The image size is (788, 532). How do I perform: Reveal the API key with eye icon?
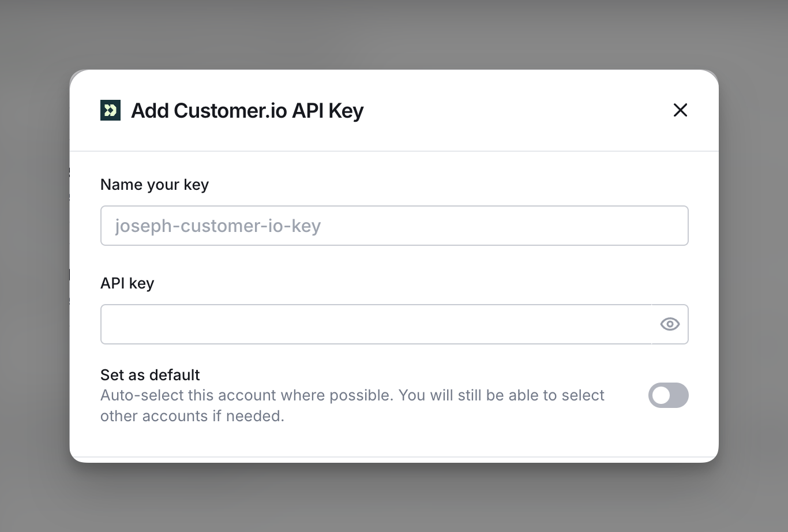[670, 324]
